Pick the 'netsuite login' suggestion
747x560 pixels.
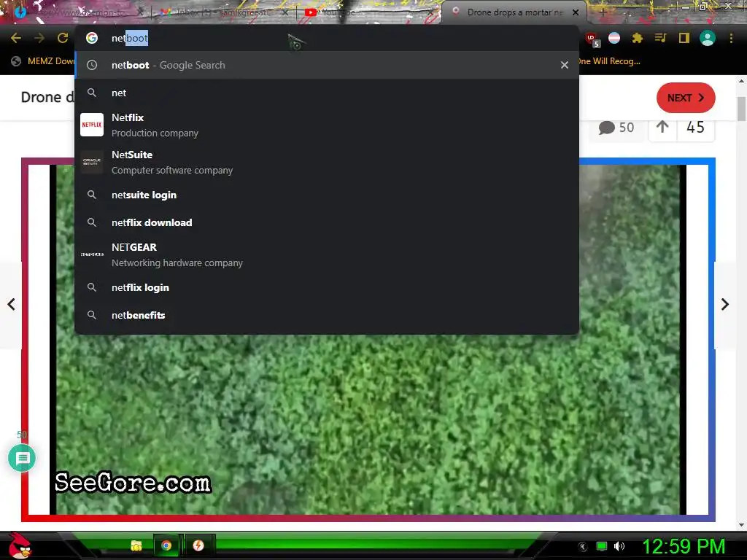[x=327, y=195]
